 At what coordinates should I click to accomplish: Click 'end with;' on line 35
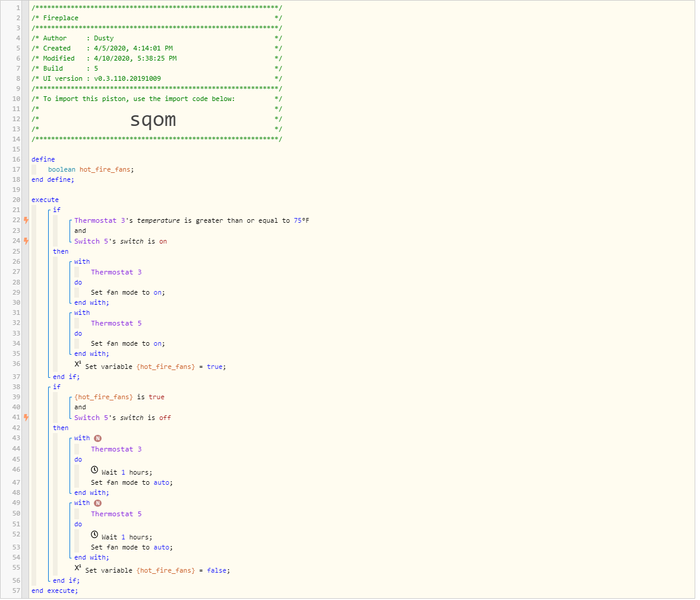point(92,354)
